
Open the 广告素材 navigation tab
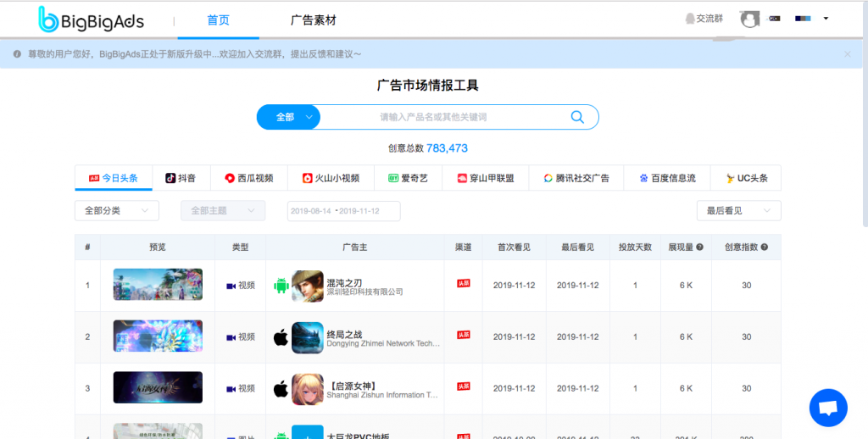tap(314, 20)
